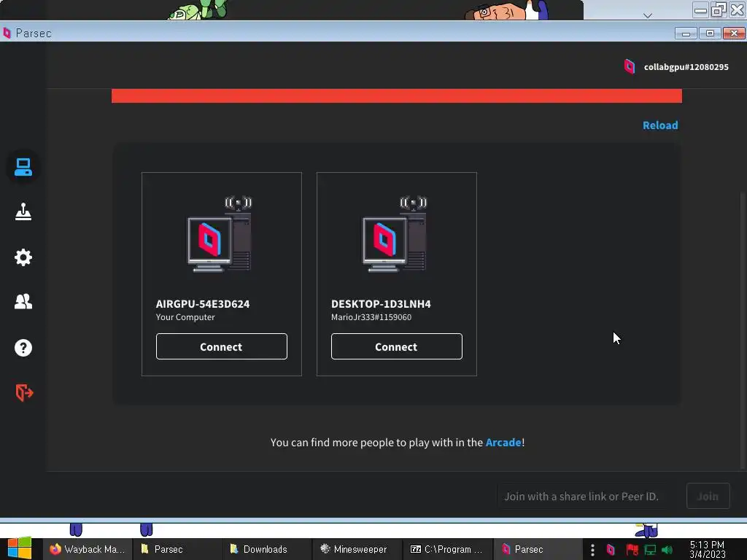The height and width of the screenshot is (560, 747).
Task: Switch to C:\Program 7-Zip taskbar item
Action: tap(447, 549)
